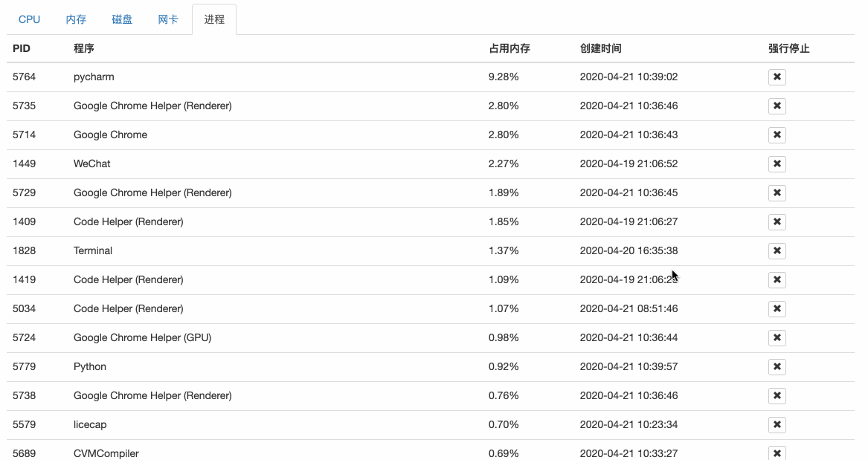
Task: Click the 进程 tab
Action: pyautogui.click(x=214, y=19)
